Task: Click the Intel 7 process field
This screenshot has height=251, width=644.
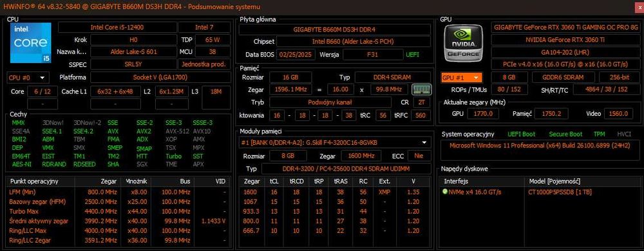Action: coord(204,28)
